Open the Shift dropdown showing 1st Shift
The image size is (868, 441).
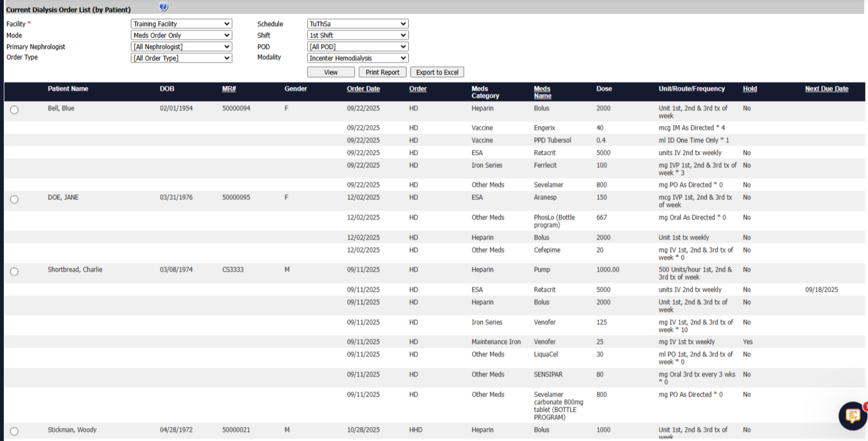click(x=358, y=35)
